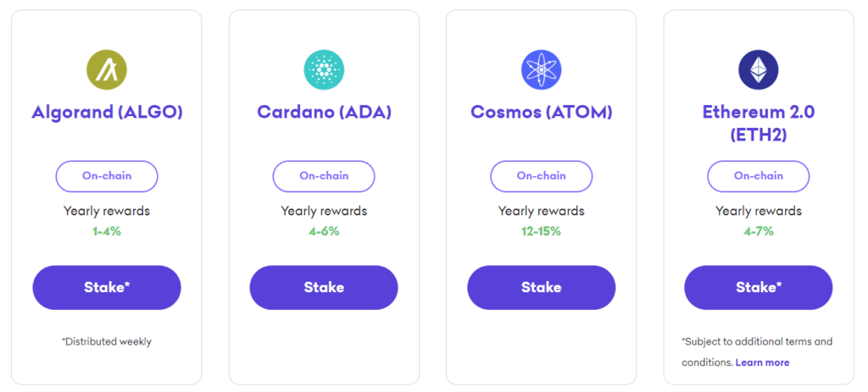Screen dimensions: 868x392
Task: Click the Cardano coin logo icon
Action: 324,69
